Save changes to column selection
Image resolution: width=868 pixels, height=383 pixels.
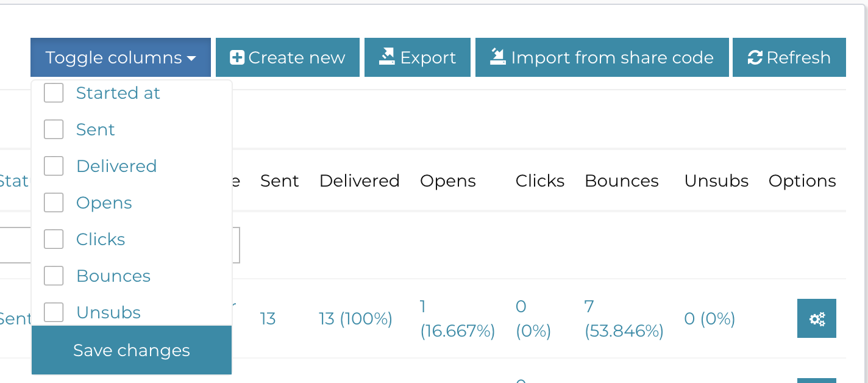[x=132, y=350]
